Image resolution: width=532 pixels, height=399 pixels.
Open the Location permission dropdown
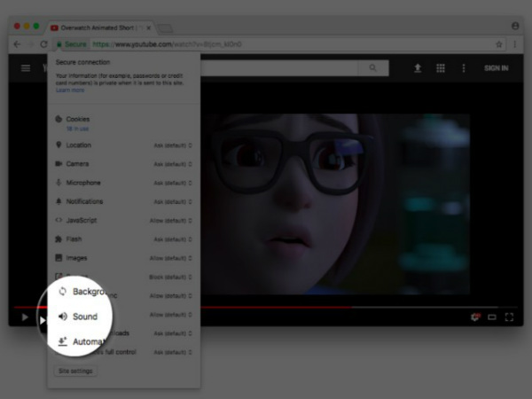[x=172, y=145]
